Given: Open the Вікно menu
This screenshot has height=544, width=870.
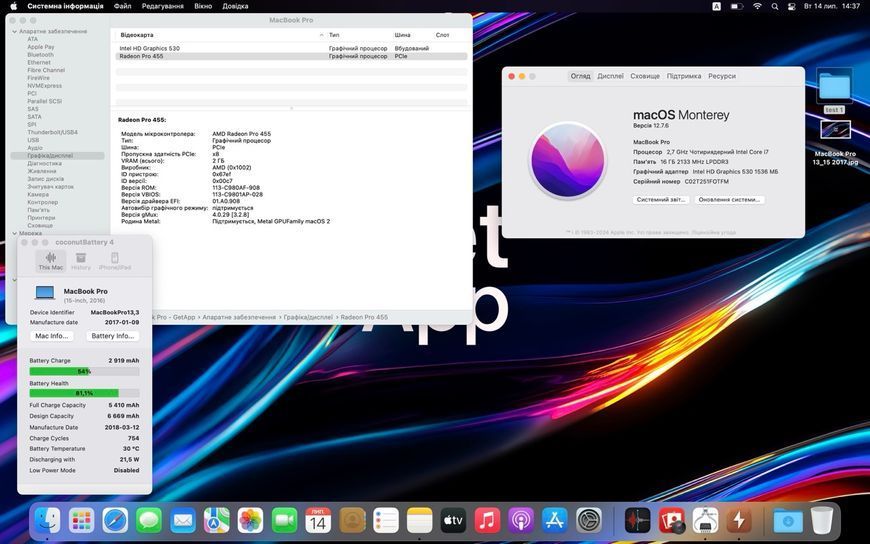Looking at the screenshot, I should (x=203, y=6).
